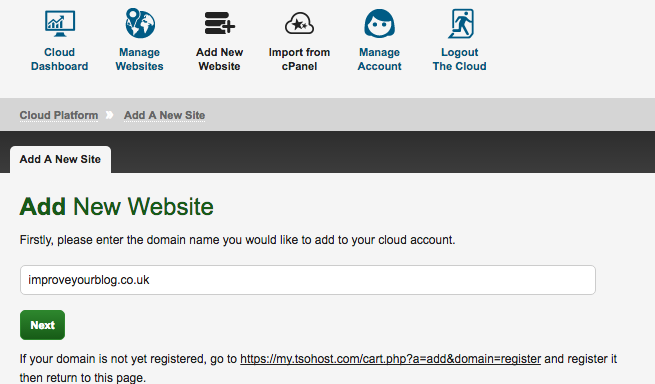This screenshot has height=384, width=655.
Task: Open the Cloud Dashboard text link
Action: 59,59
